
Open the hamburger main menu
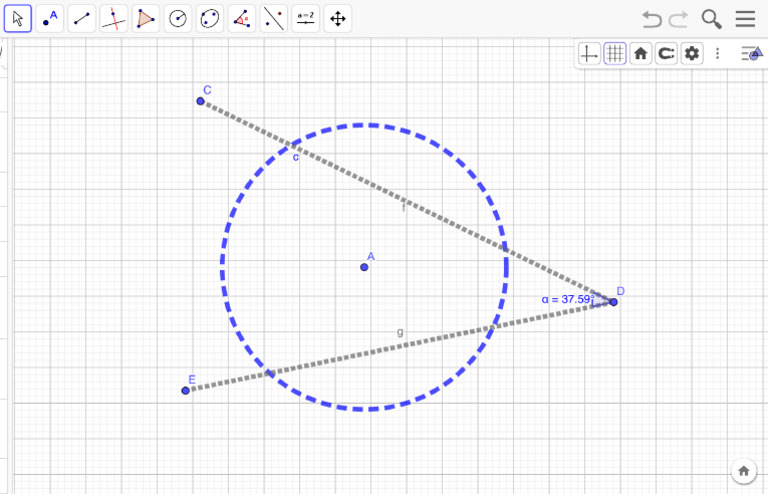pyautogui.click(x=745, y=19)
